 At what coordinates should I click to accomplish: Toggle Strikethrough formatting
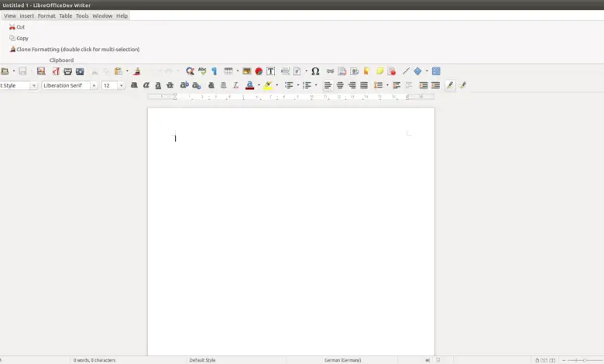170,85
